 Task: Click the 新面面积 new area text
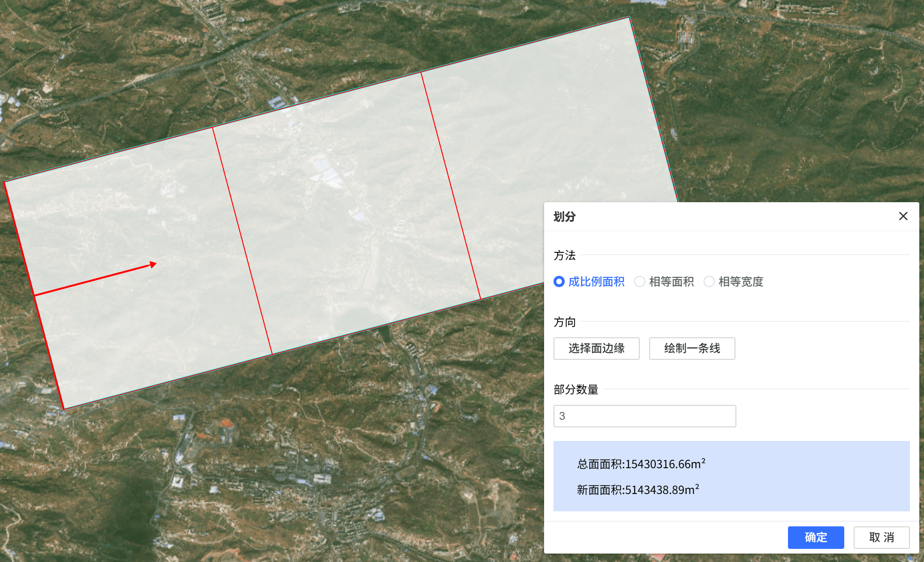[x=637, y=490]
